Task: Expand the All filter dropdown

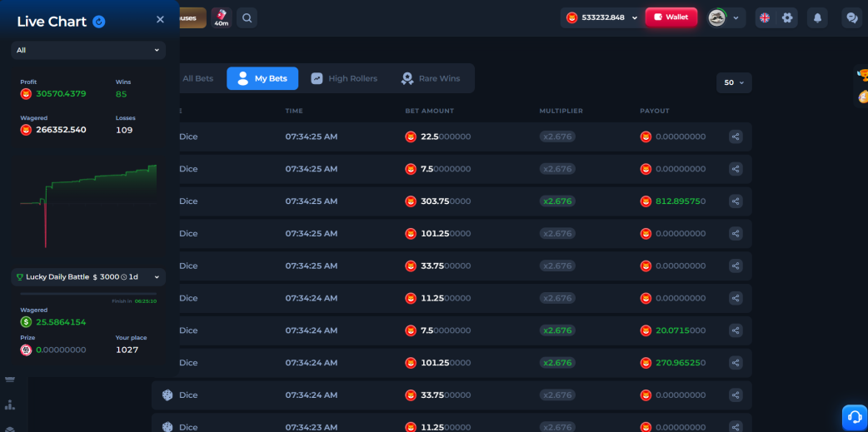Action: point(88,50)
